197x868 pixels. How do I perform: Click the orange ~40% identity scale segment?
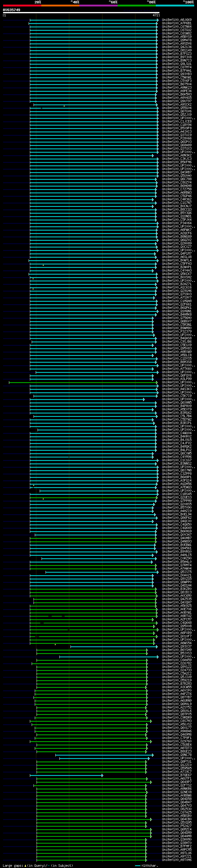tap(60, 6)
